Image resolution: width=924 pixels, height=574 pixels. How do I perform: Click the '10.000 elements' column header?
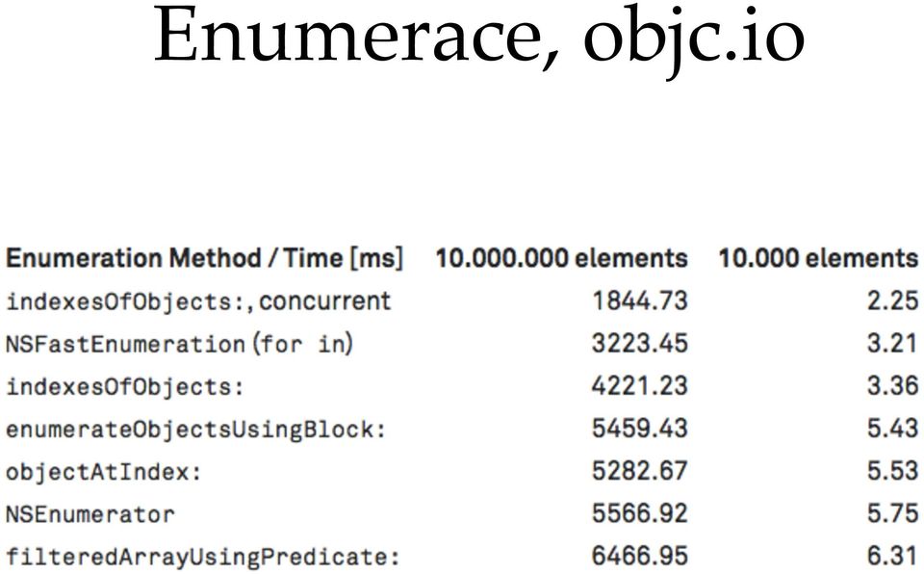click(x=817, y=258)
